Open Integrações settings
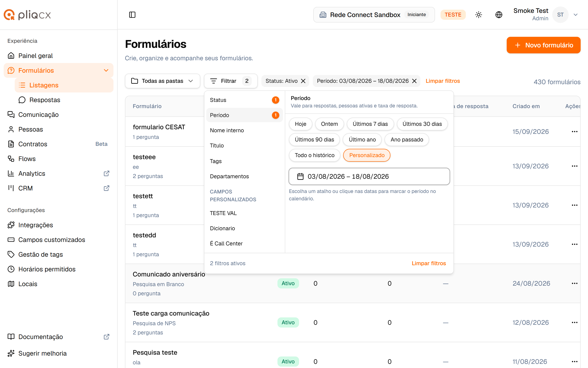 pyautogui.click(x=58, y=225)
